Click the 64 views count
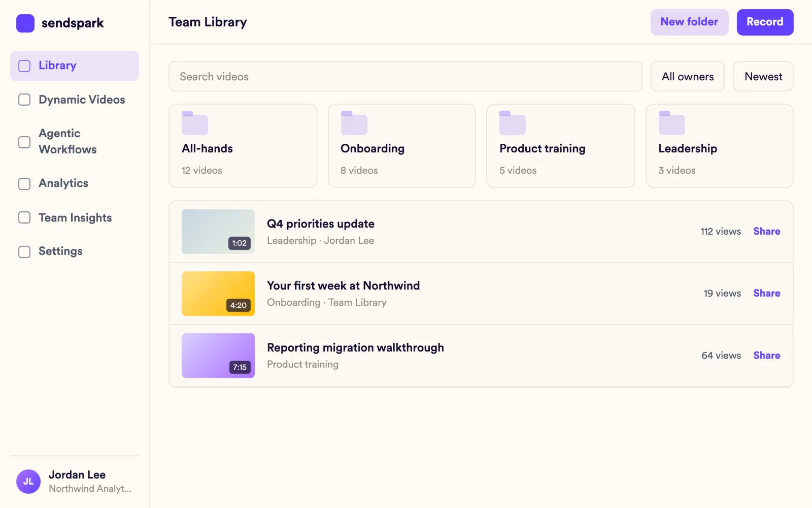Viewport: 812px width, 508px height. 721,356
